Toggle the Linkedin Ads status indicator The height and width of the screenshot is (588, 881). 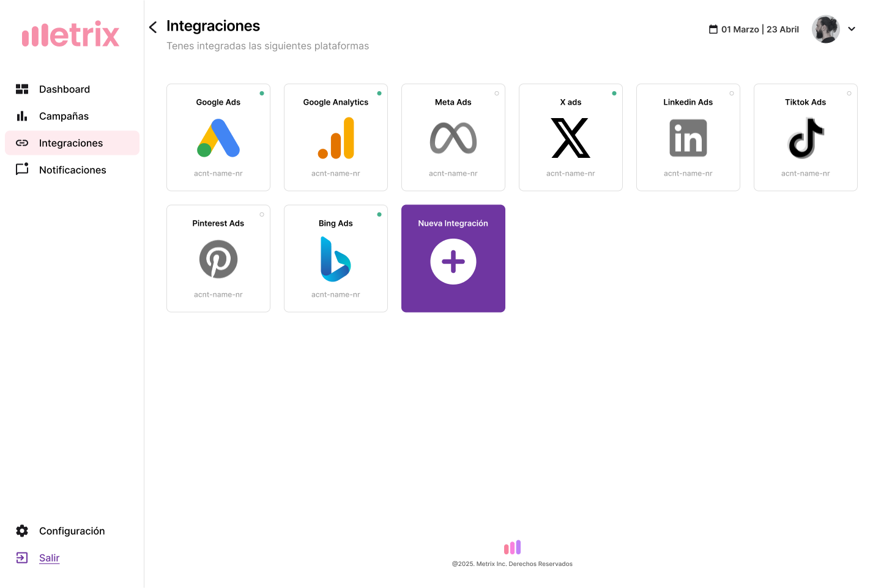tap(732, 94)
